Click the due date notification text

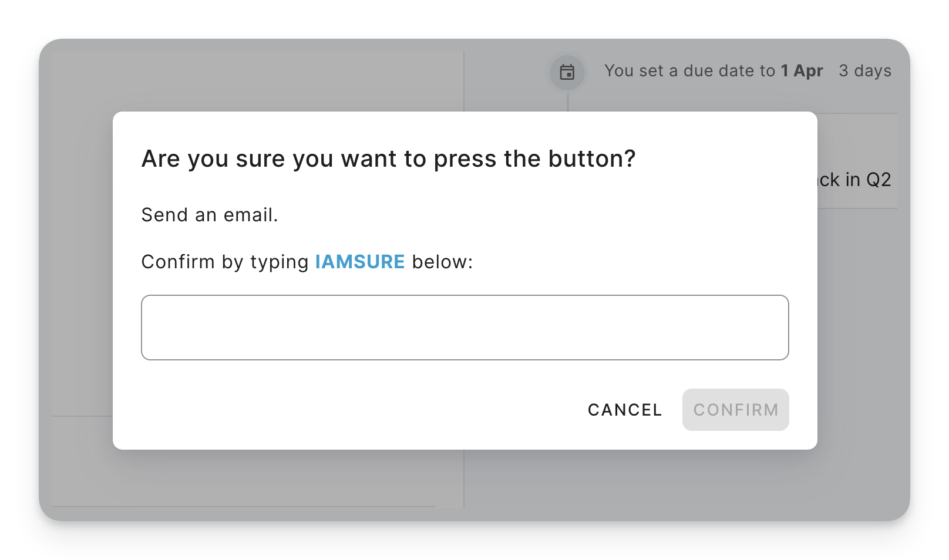[x=690, y=70]
